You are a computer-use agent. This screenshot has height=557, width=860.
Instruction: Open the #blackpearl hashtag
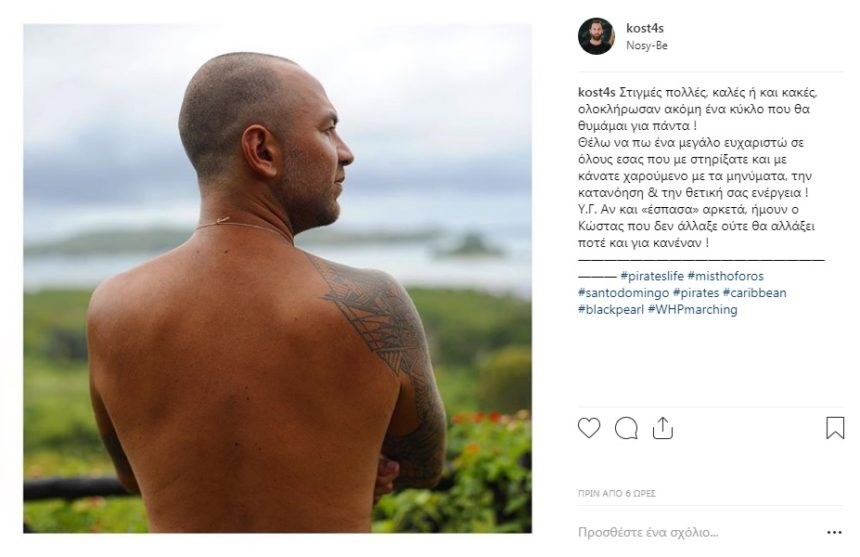[x=611, y=309]
